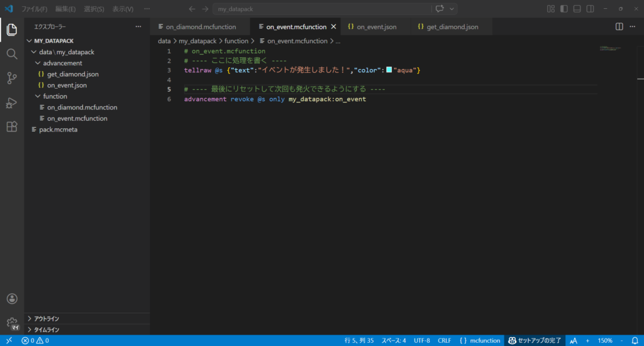Open the Extensions view
644x346 pixels.
(11, 126)
